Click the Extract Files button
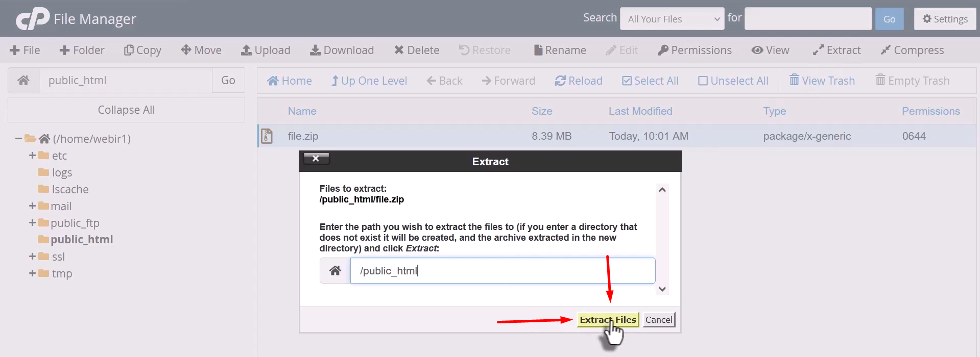The height and width of the screenshot is (357, 980). click(607, 320)
